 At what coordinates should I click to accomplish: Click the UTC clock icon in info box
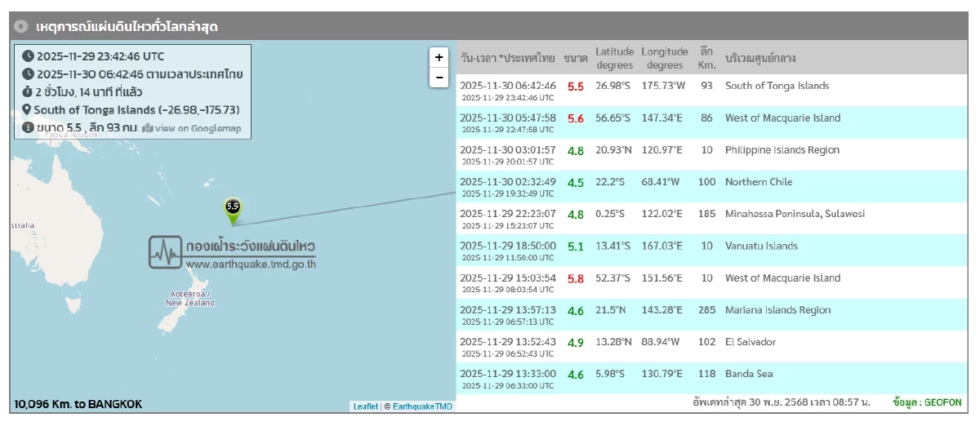coord(28,56)
